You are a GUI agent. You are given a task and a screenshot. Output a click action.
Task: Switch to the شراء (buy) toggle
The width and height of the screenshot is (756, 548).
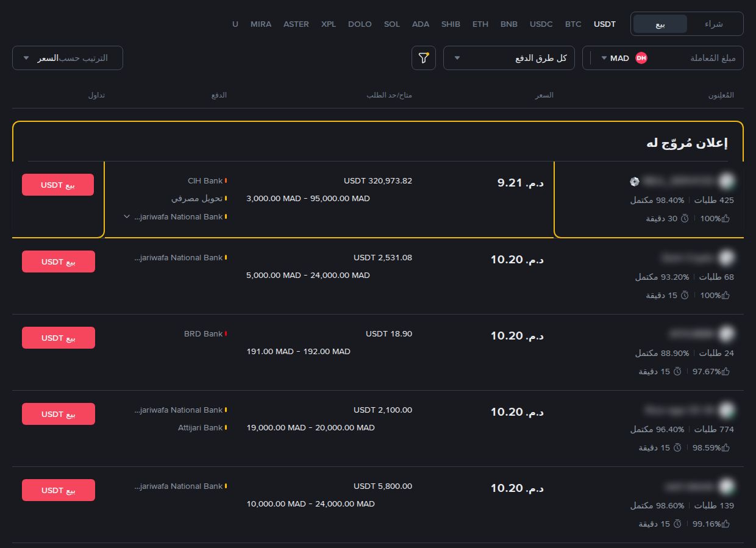point(713,24)
